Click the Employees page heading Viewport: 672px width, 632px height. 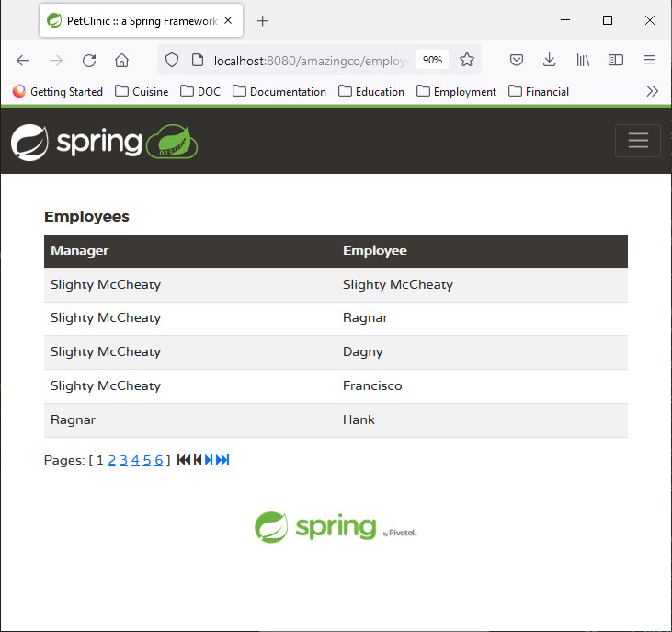point(86,216)
